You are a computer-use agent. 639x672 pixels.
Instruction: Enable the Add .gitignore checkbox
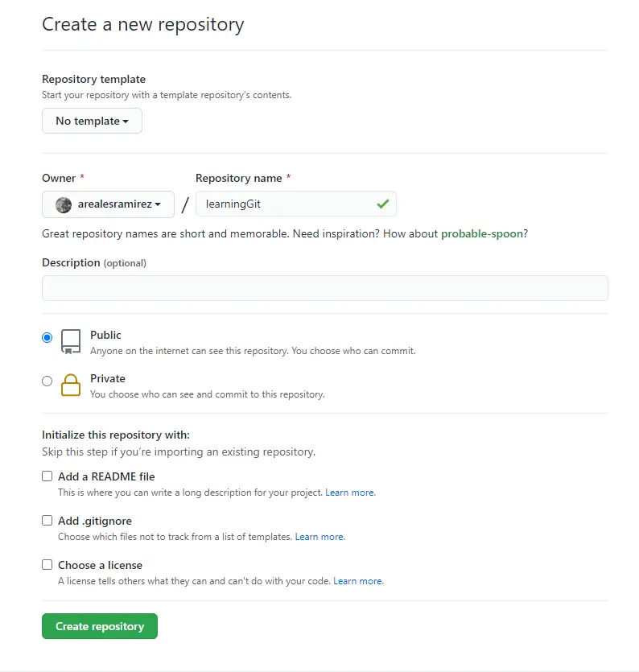47,520
